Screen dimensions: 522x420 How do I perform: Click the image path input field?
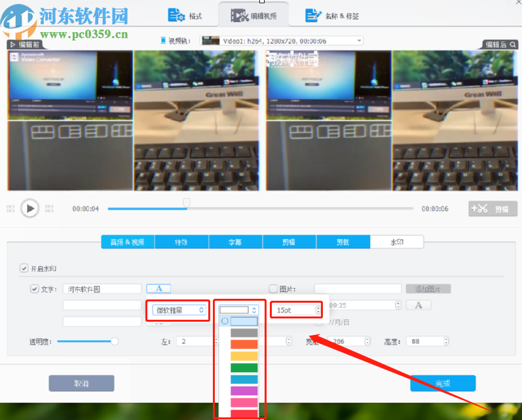pos(358,289)
